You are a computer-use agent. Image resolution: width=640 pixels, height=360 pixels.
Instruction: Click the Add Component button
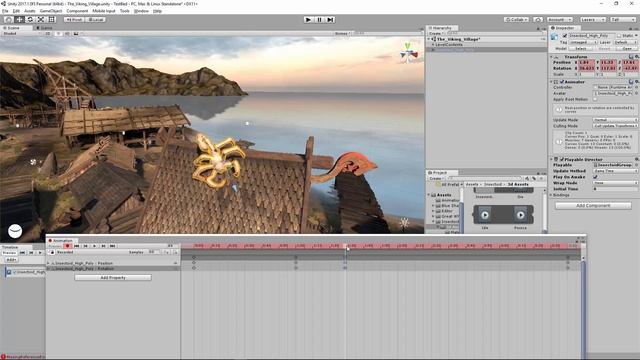tap(593, 206)
